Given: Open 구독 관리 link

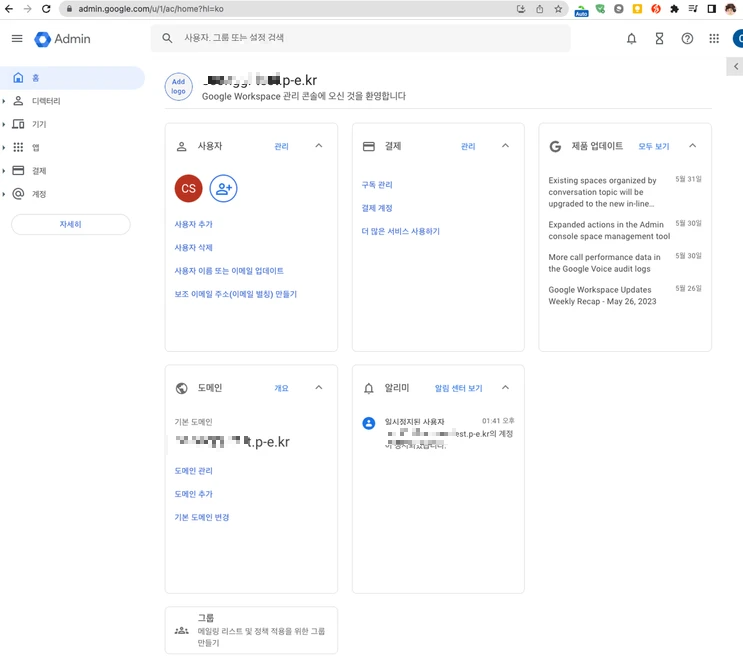Looking at the screenshot, I should (377, 185).
